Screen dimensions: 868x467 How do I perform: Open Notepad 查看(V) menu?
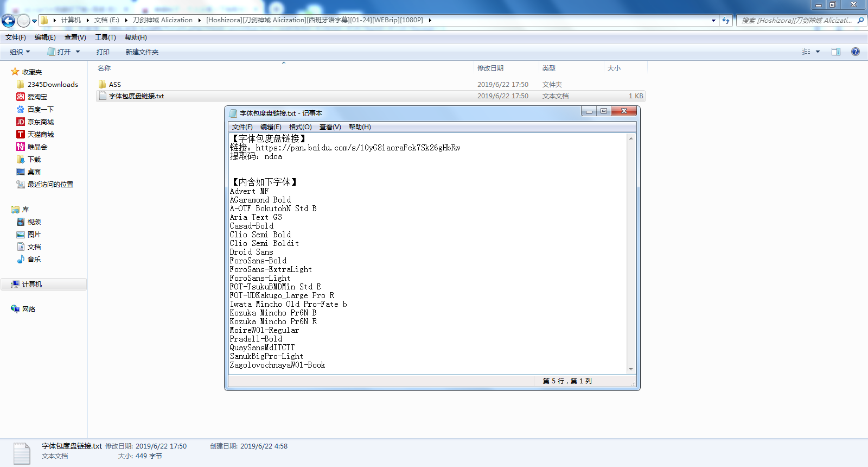point(330,127)
